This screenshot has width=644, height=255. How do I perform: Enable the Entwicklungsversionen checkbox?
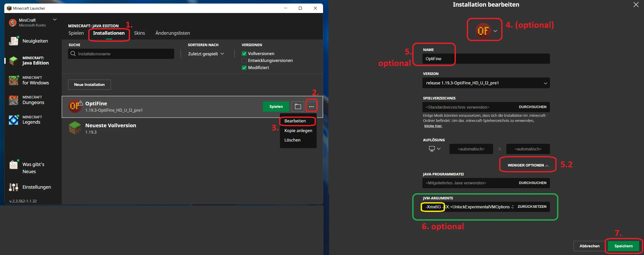244,61
